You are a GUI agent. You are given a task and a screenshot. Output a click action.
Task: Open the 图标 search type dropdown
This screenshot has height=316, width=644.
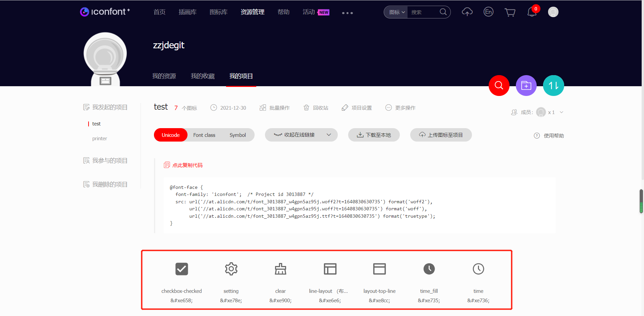[x=396, y=12]
